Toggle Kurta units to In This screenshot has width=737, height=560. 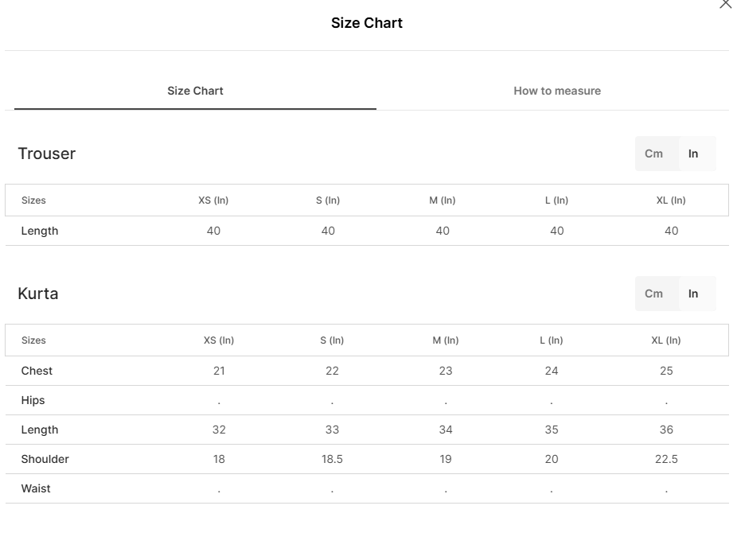(693, 294)
